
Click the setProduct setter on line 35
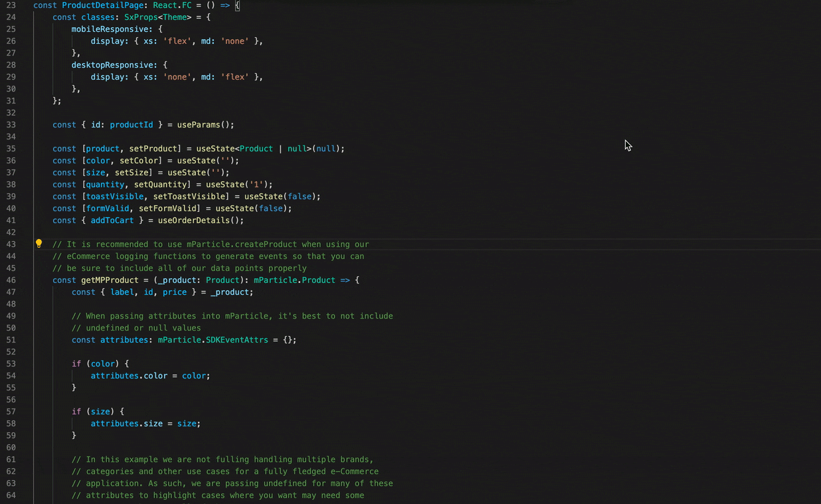(153, 149)
